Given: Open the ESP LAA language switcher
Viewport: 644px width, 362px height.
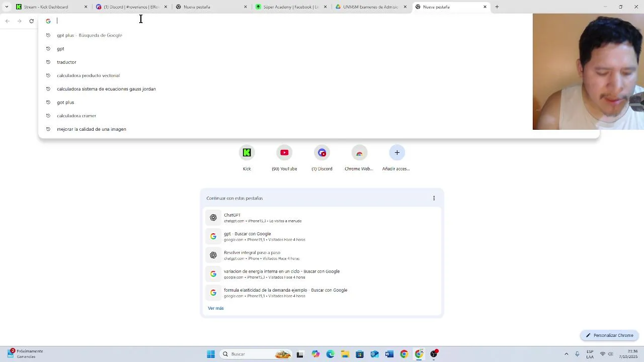Looking at the screenshot, I should (x=590, y=354).
